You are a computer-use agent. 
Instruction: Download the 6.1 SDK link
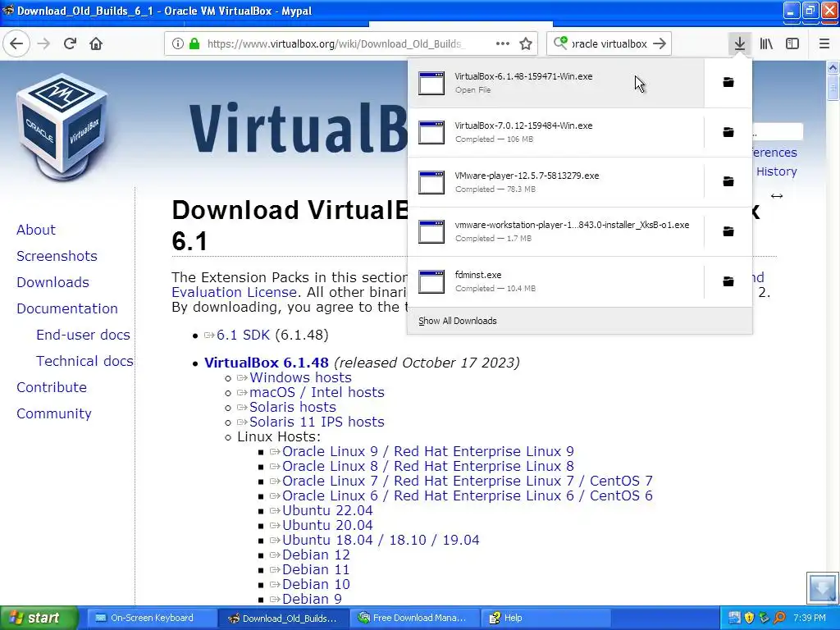[243, 335]
